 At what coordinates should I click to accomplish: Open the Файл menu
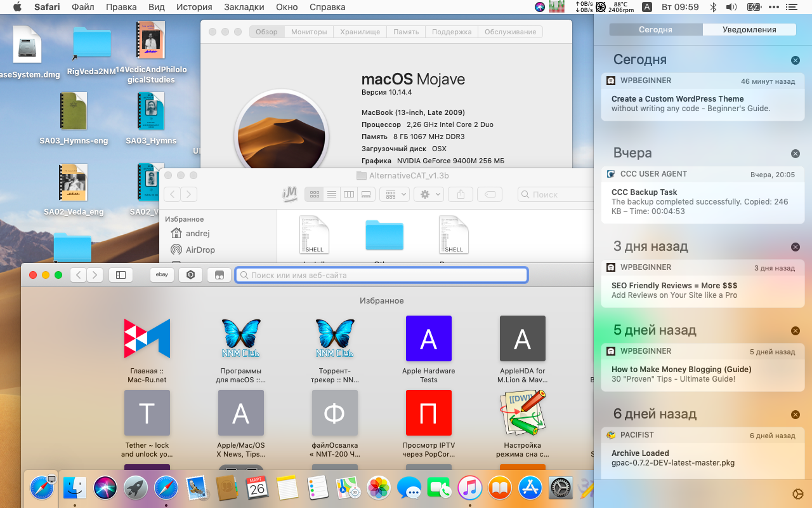point(83,7)
